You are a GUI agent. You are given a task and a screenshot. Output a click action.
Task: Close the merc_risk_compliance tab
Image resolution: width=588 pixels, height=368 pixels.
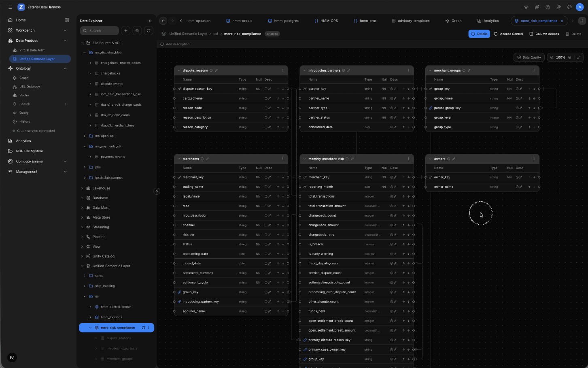click(x=562, y=21)
